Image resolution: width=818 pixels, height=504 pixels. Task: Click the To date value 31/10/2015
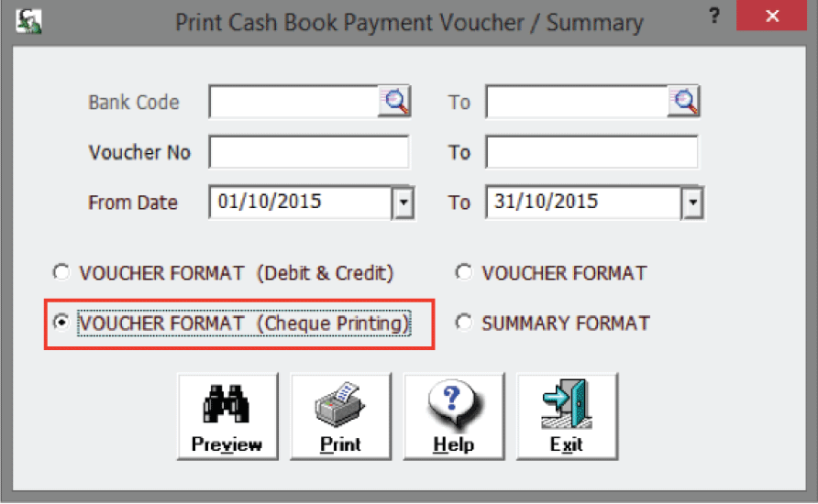pyautogui.click(x=546, y=202)
